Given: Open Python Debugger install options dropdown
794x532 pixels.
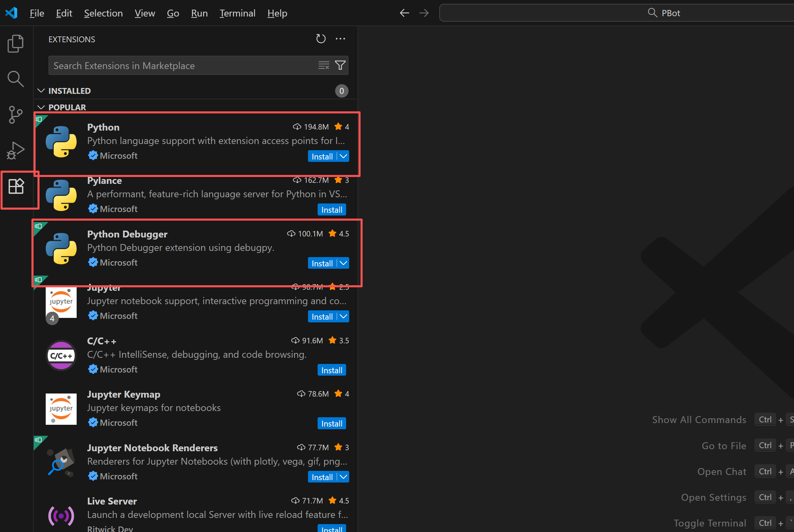Looking at the screenshot, I should (343, 263).
